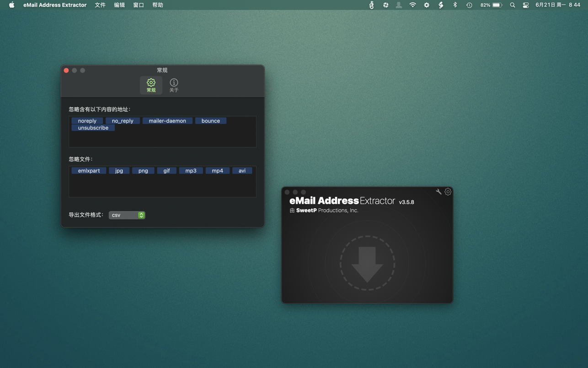Open the csv export format dropdown
This screenshot has width=588, height=368.
(x=127, y=215)
